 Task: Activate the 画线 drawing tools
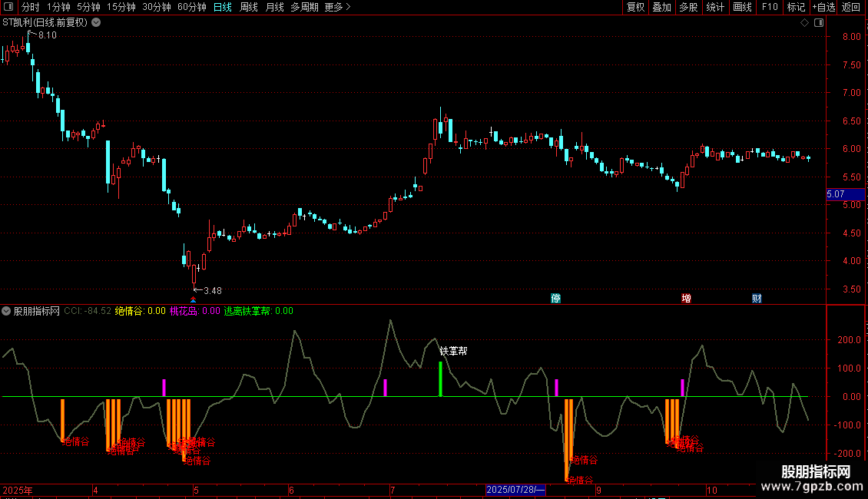(x=742, y=7)
